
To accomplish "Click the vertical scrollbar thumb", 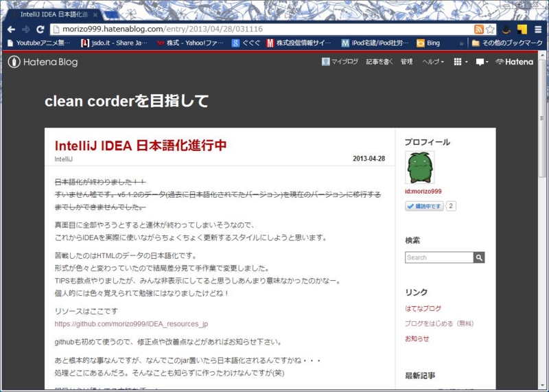I will click(542, 118).
